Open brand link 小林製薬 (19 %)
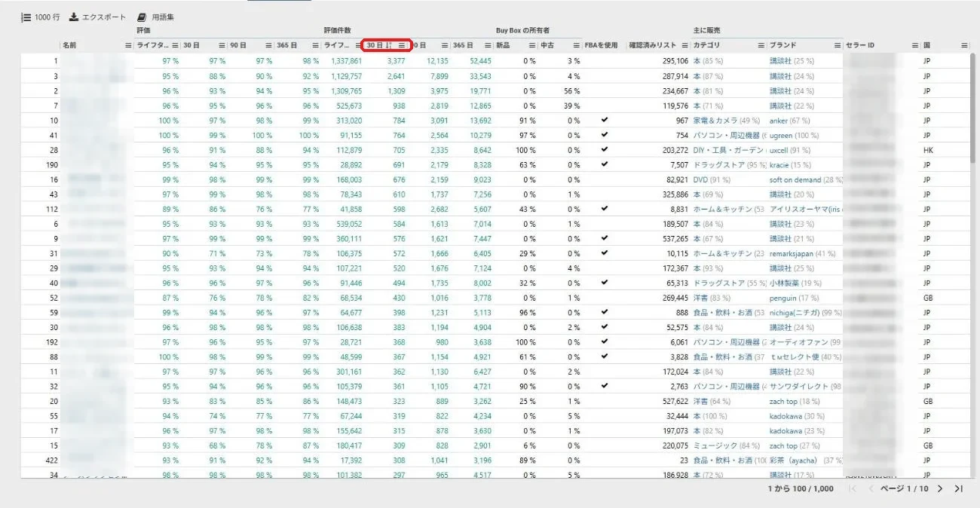Viewport: 980px width, 508px height. click(x=795, y=283)
